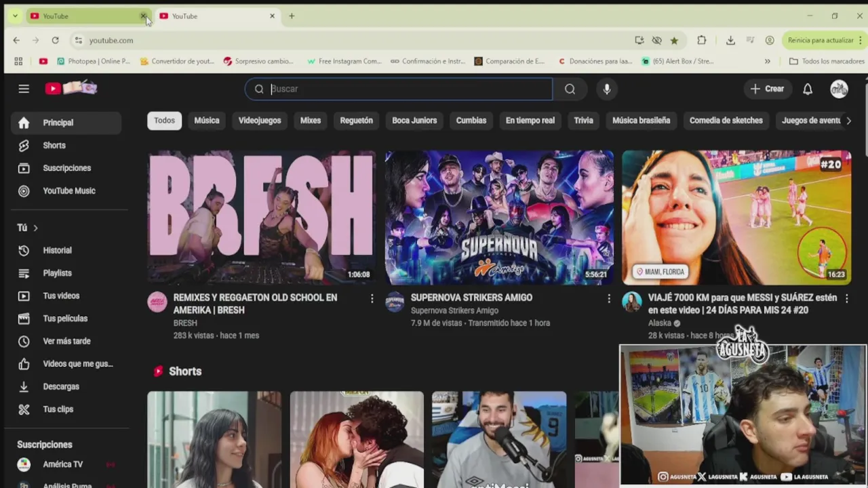Select the Boca Juniors filter chip
Viewport: 868px width, 488px height.
[x=414, y=121]
